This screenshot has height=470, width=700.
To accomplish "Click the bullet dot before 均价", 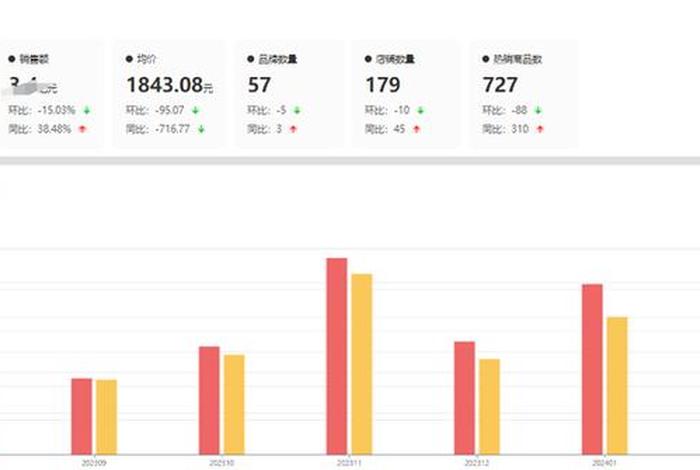I will 129,59.
